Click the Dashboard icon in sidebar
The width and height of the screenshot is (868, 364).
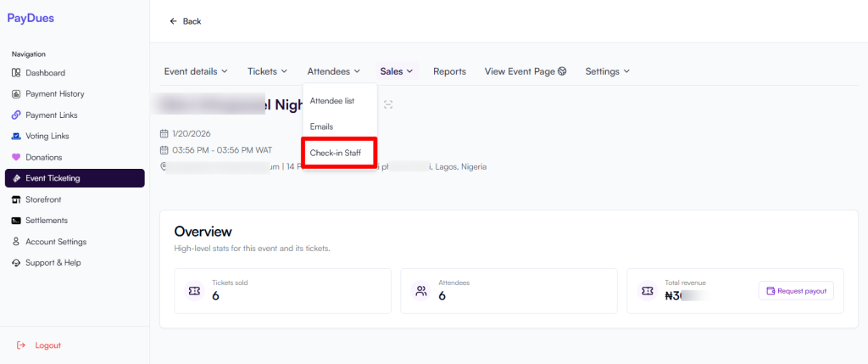pos(16,73)
